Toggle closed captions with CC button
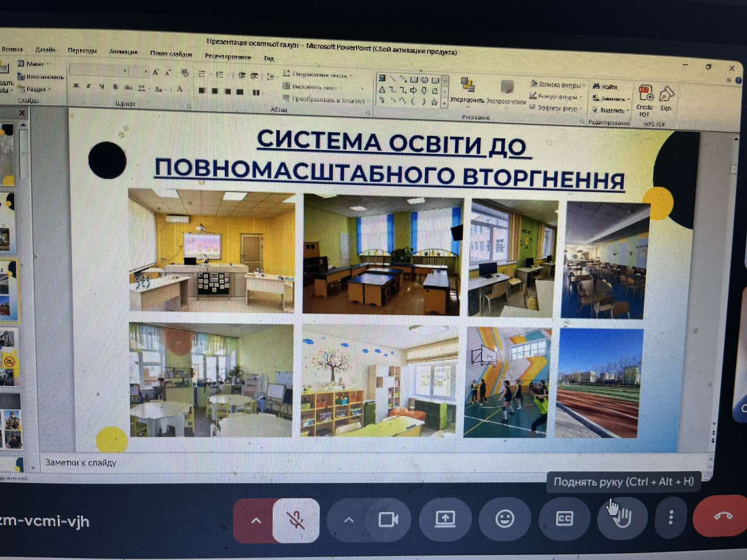The image size is (747, 560). click(x=564, y=518)
